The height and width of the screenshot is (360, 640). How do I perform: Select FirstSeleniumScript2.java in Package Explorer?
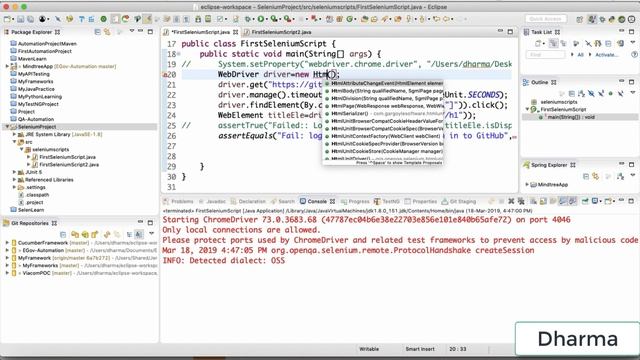69,164
